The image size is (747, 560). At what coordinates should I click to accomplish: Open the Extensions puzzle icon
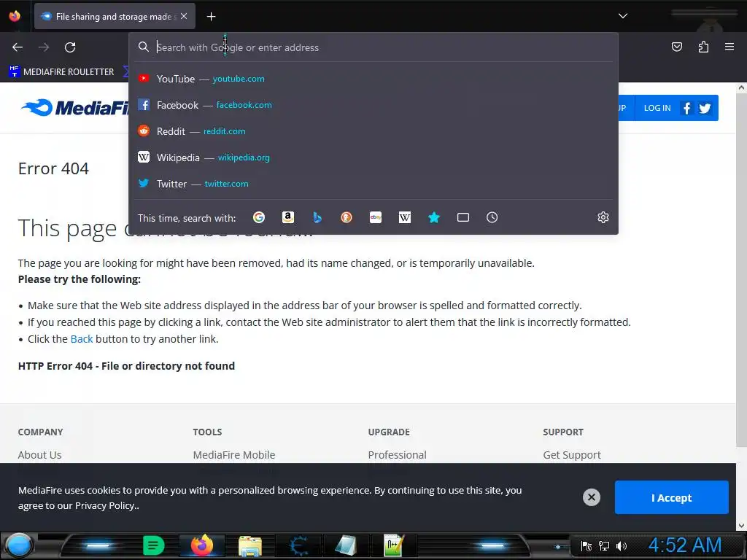703,47
